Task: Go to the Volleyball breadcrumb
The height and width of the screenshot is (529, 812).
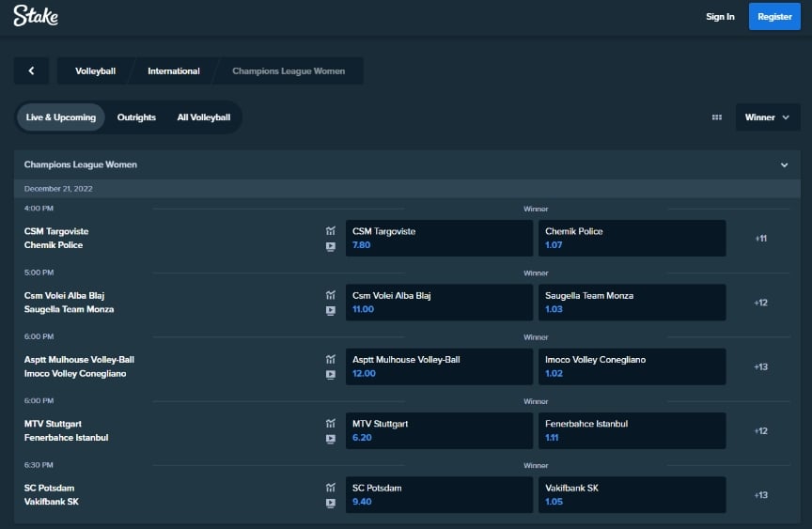Action: (x=95, y=70)
